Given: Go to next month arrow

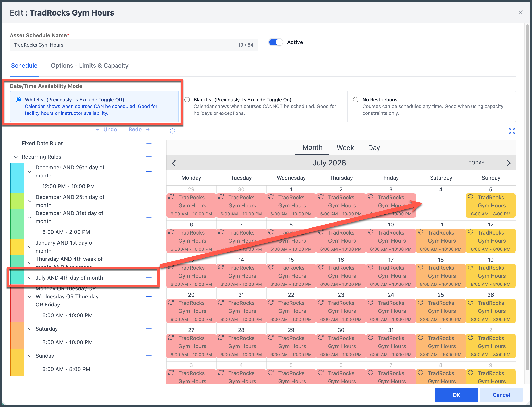Looking at the screenshot, I should [x=508, y=163].
